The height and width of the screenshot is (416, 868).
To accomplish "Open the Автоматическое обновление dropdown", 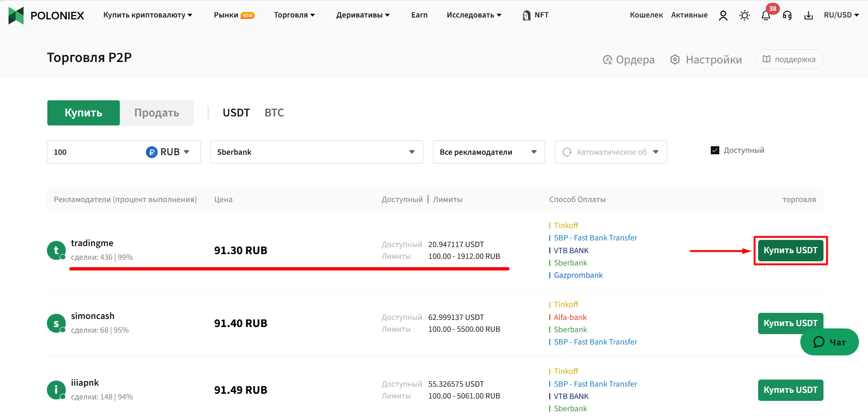I will click(610, 152).
